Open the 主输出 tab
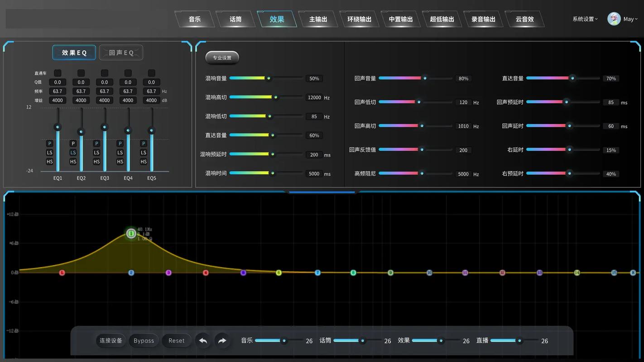The image size is (644, 362). 318,19
